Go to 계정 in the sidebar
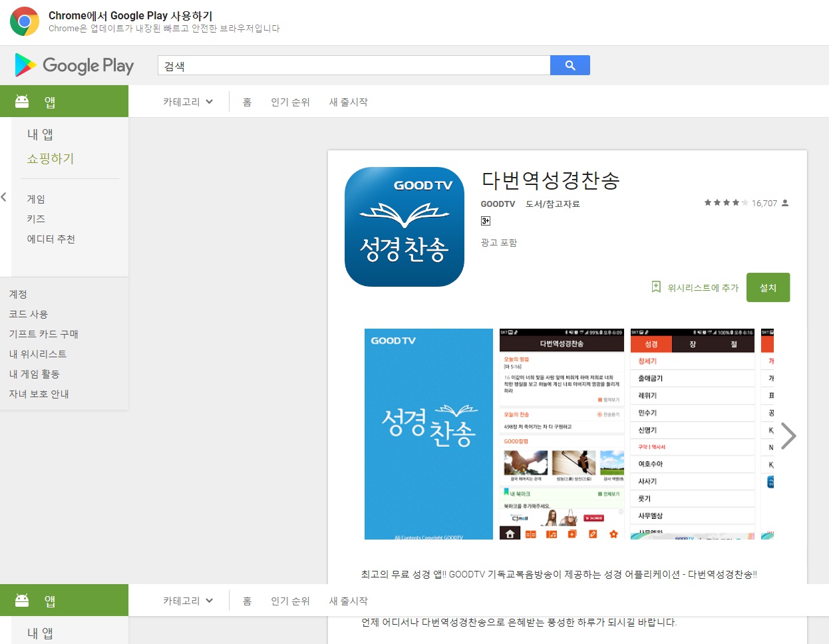 point(18,294)
